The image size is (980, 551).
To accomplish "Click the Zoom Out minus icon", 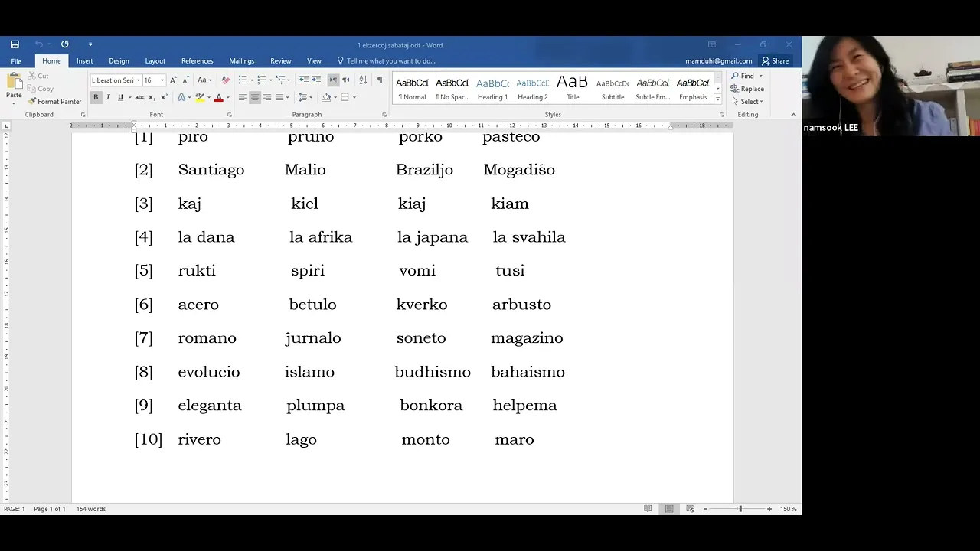I will coord(706,509).
